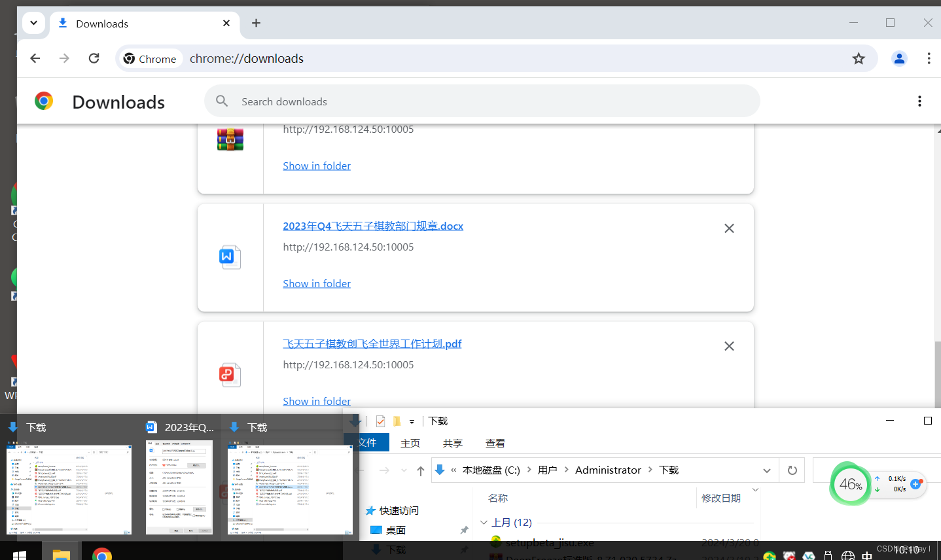This screenshot has height=560, width=941.
Task: Open the Chrome profile avatar menu
Action: coord(899,58)
